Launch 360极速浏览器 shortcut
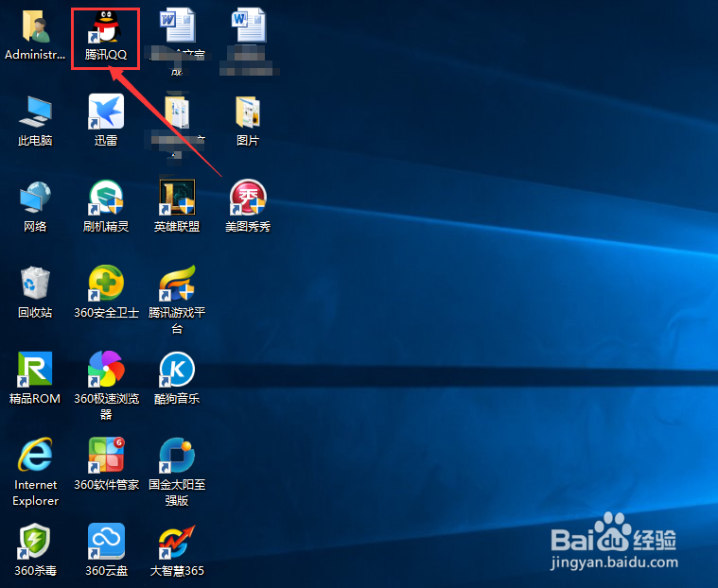Screen dimensions: 718x588 click(x=106, y=369)
